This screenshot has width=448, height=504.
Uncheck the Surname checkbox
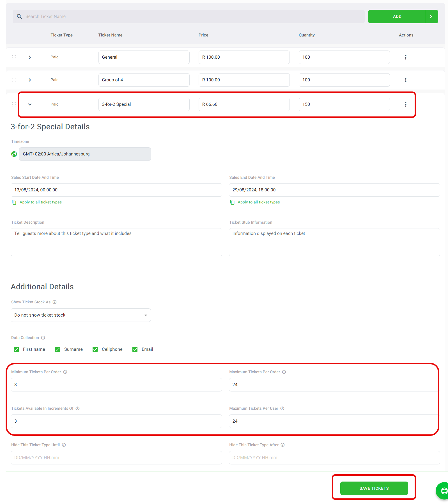[x=58, y=349]
